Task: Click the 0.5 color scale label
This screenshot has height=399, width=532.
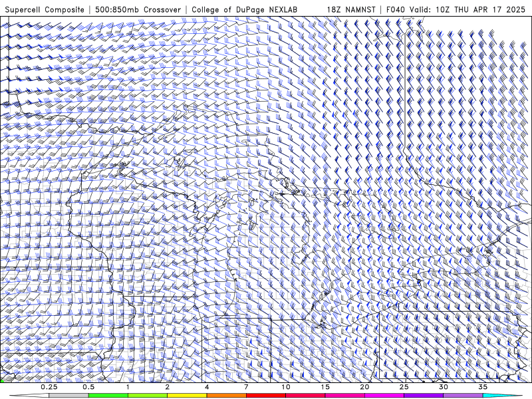Action: [88, 387]
